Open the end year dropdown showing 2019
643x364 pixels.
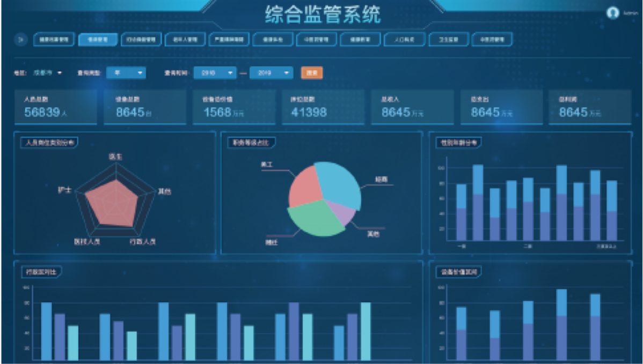coord(272,73)
